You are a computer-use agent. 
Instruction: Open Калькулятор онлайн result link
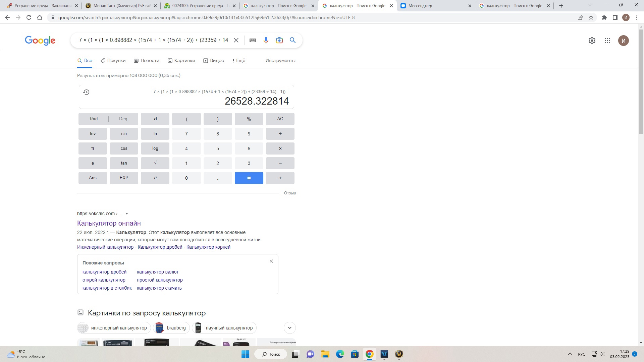109,223
